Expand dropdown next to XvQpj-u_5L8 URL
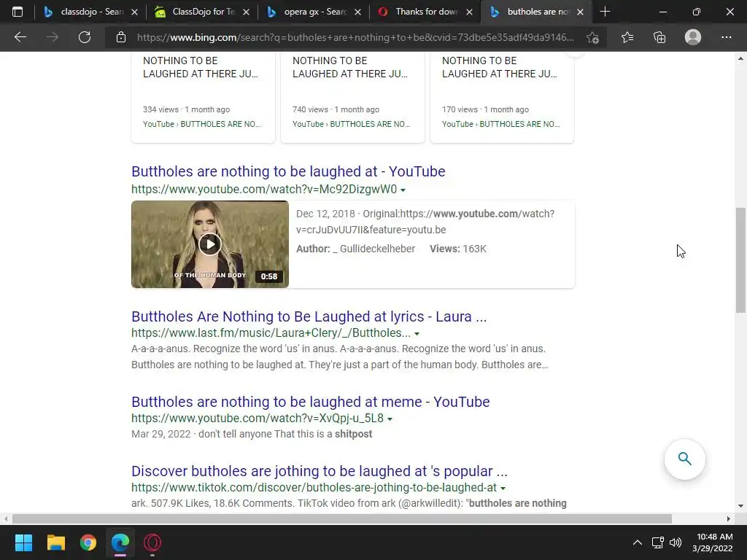 [390, 419]
